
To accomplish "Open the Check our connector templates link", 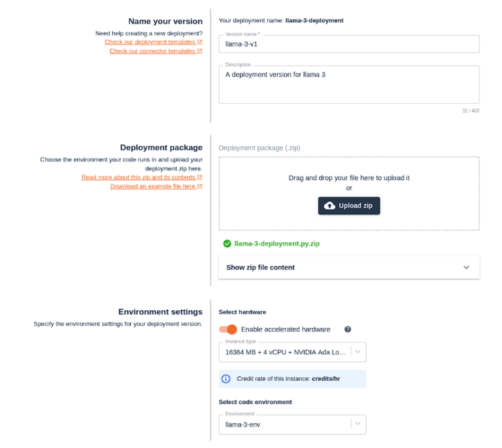I will click(x=152, y=51).
